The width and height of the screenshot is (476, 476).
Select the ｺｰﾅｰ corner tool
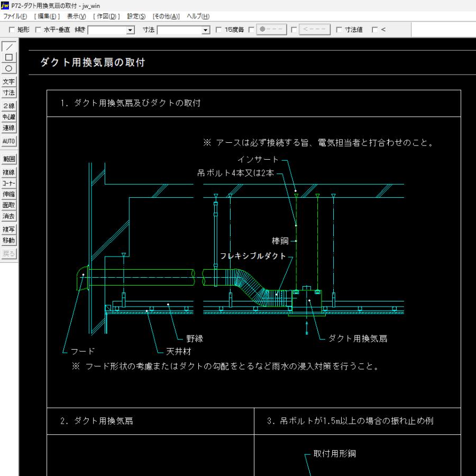click(9, 184)
